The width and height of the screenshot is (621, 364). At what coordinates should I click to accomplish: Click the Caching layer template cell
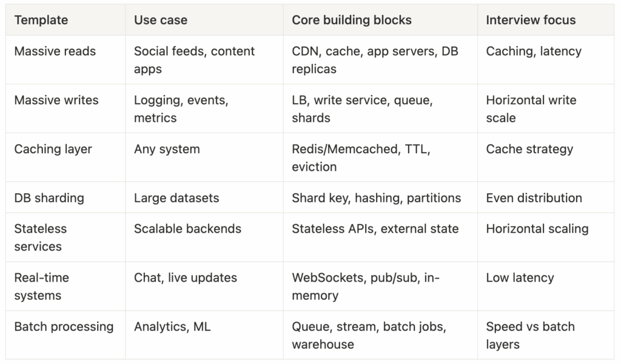53,150
